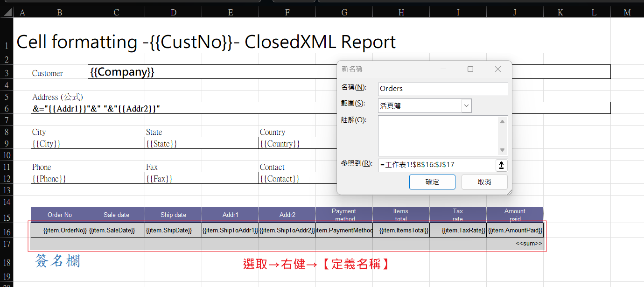Maximize the 新名稱 dialog window
The width and height of the screenshot is (644, 287).
tap(470, 69)
